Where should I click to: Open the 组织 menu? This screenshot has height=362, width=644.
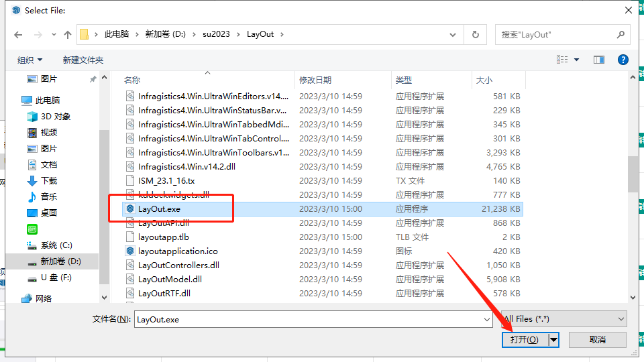(x=30, y=60)
